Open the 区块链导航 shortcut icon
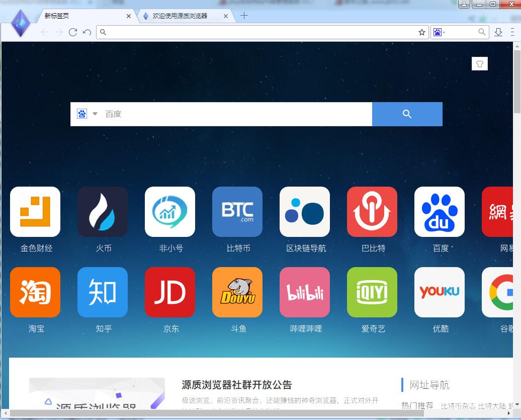The width and height of the screenshot is (521, 420). [305, 212]
